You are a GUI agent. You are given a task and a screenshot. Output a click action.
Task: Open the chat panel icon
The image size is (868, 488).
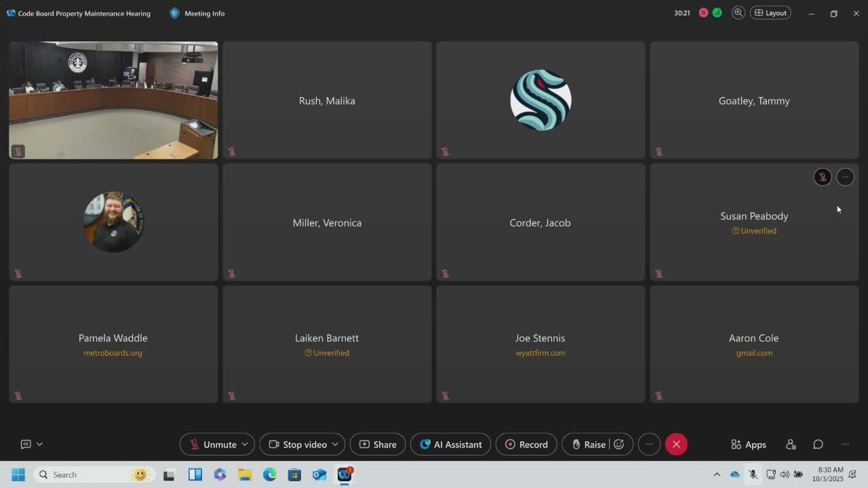point(818,445)
